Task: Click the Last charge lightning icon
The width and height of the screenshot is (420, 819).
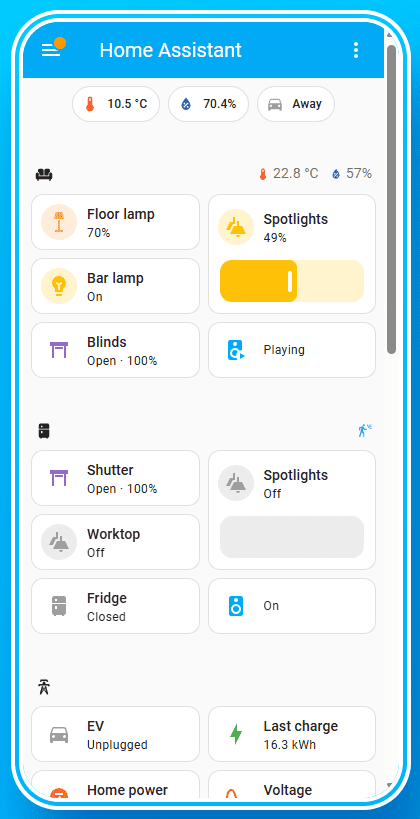Action: click(236, 734)
